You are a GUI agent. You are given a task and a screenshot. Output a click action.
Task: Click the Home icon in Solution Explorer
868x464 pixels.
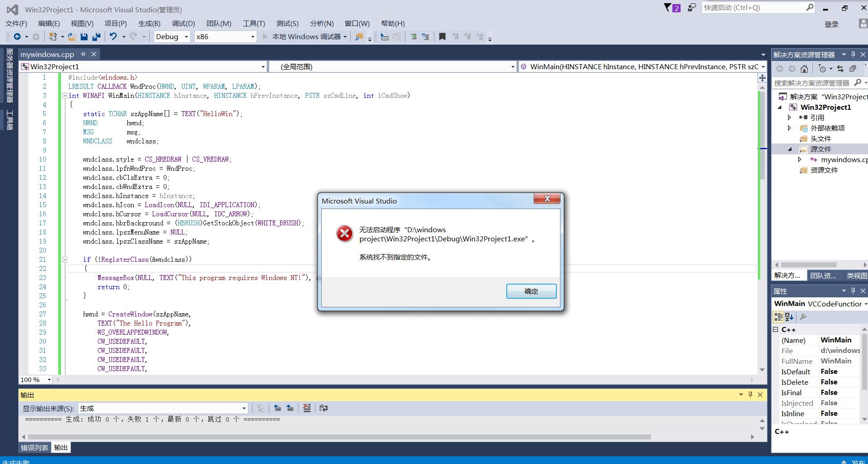[804, 69]
